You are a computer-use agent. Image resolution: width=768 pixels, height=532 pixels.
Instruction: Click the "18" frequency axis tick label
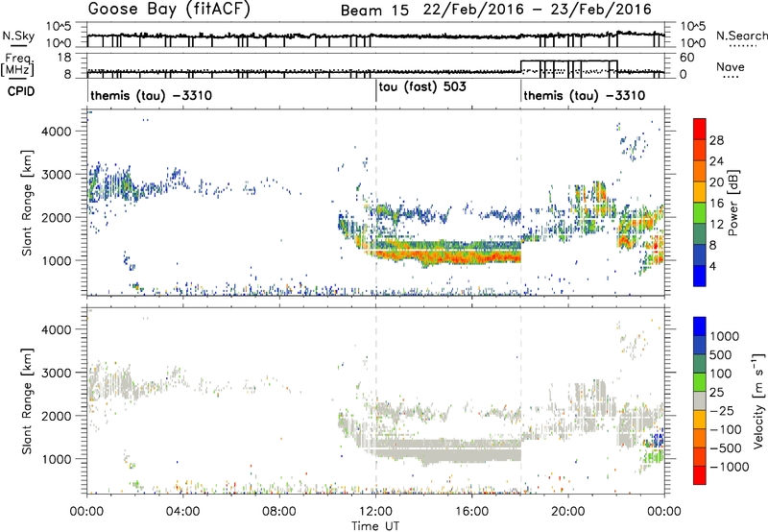pos(65,58)
